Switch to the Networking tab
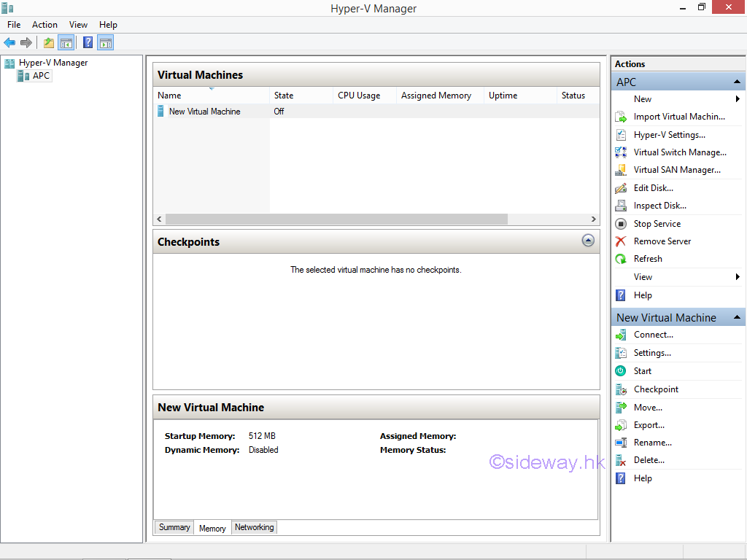Image resolution: width=747 pixels, height=560 pixels. click(x=254, y=527)
